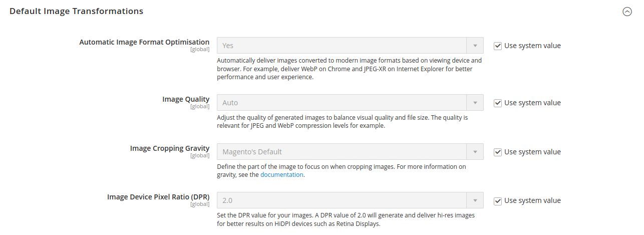Click the dropdown arrow next to Auto
Image resolution: width=644 pixels, height=235 pixels.
tap(475, 103)
